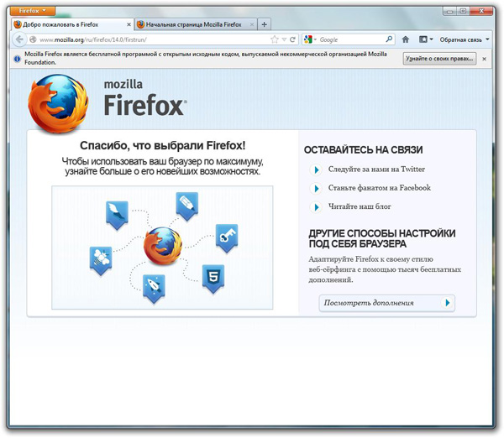
Task: Go back with the back arrow
Action: tap(19, 39)
